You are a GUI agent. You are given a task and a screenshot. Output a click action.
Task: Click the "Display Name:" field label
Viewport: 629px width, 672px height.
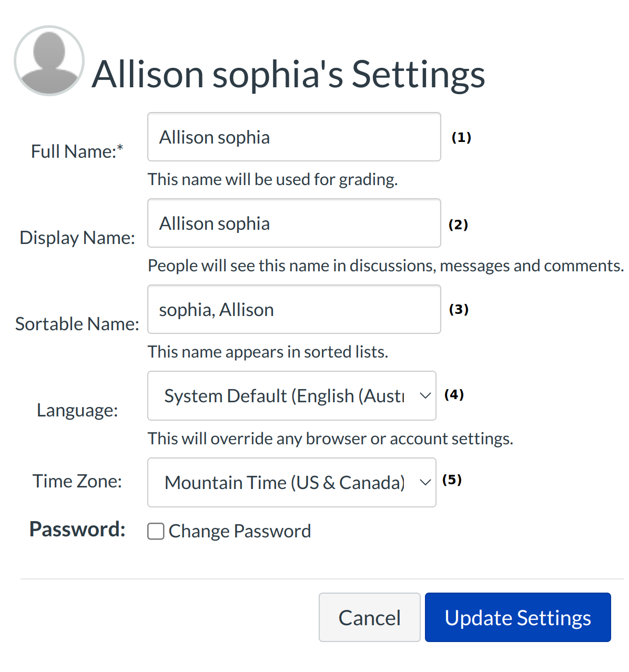click(x=77, y=238)
